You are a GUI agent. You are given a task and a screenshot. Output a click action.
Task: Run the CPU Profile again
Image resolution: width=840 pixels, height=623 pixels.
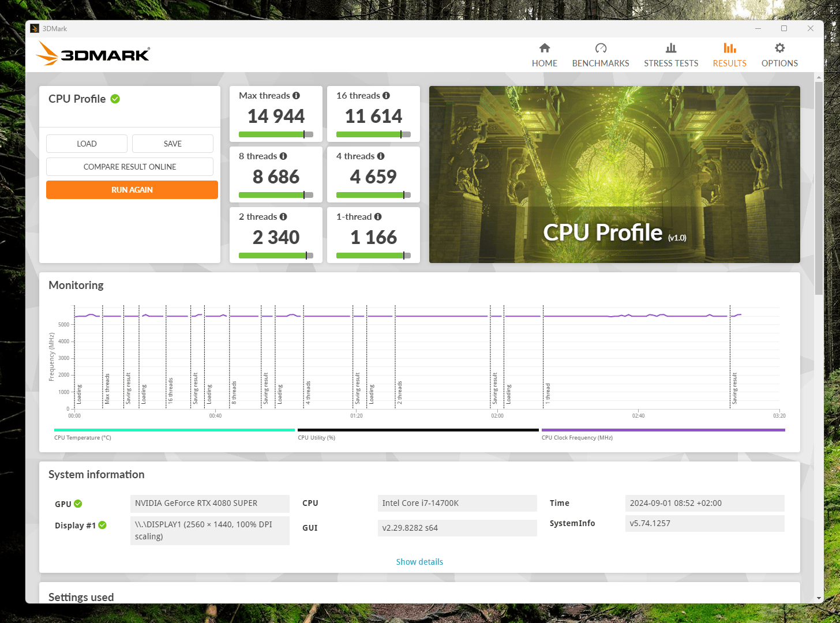[132, 190]
